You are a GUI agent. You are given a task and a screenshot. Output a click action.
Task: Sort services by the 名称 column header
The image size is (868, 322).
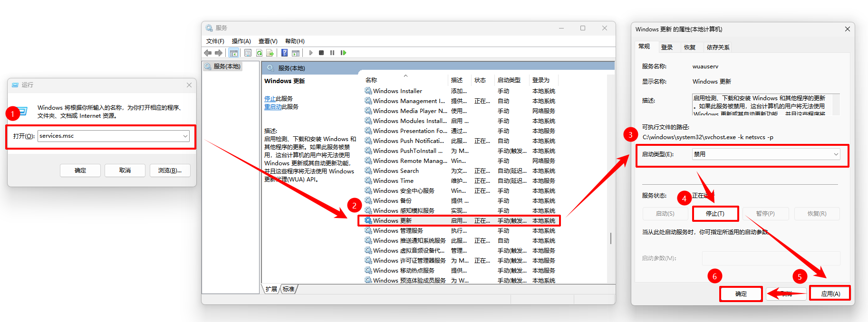(x=405, y=80)
